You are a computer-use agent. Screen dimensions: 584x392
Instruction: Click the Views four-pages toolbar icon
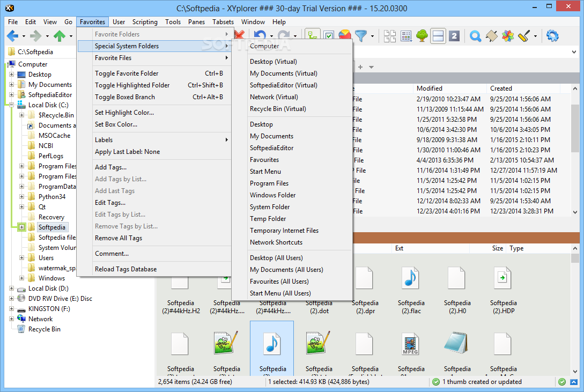pos(389,36)
